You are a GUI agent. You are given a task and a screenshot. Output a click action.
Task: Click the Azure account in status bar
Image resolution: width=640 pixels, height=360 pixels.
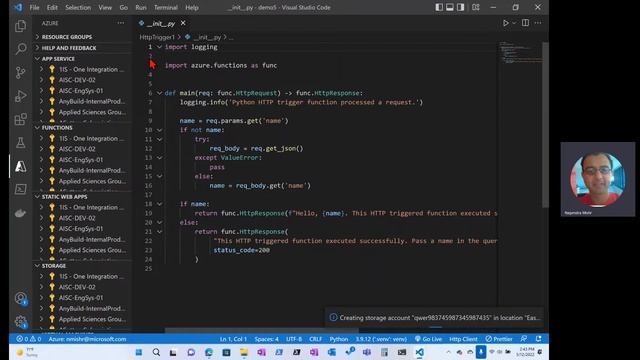[87, 339]
